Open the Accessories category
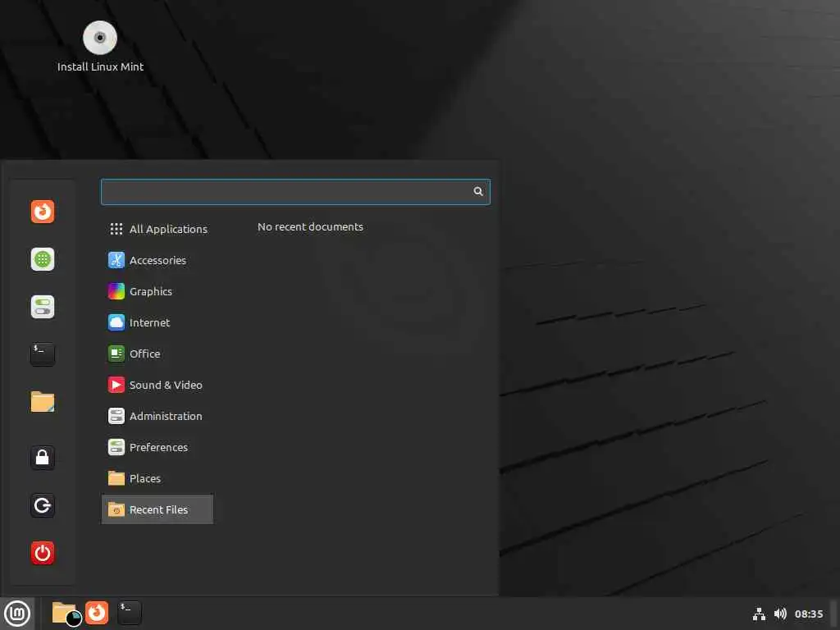This screenshot has width=840, height=630. [x=157, y=260]
